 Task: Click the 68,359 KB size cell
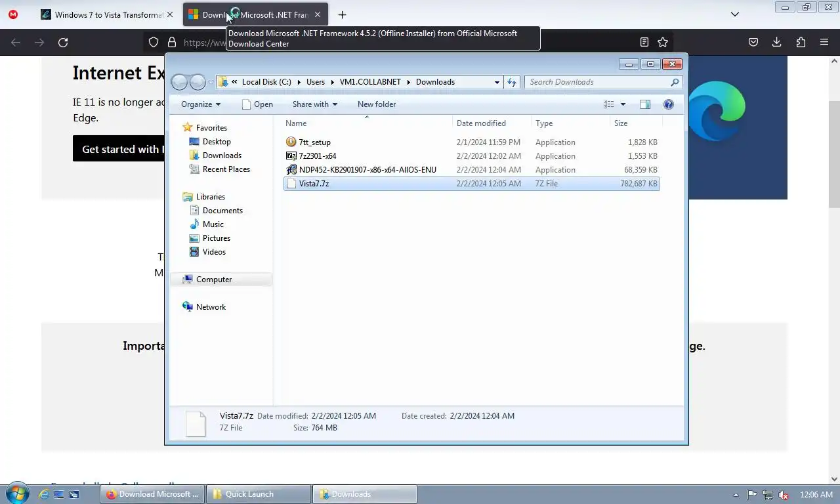[641, 170]
